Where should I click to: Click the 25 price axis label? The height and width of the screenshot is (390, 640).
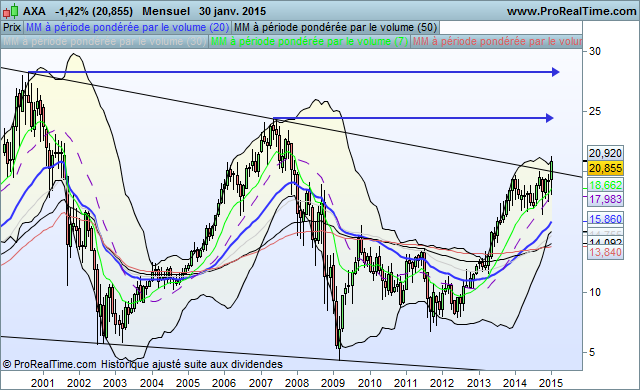point(595,111)
